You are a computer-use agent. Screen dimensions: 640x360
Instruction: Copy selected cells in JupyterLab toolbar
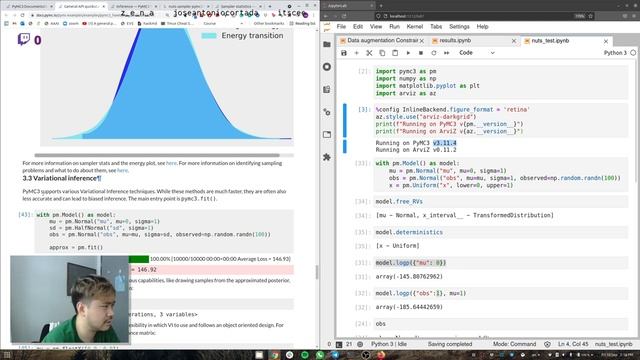tap(382, 53)
